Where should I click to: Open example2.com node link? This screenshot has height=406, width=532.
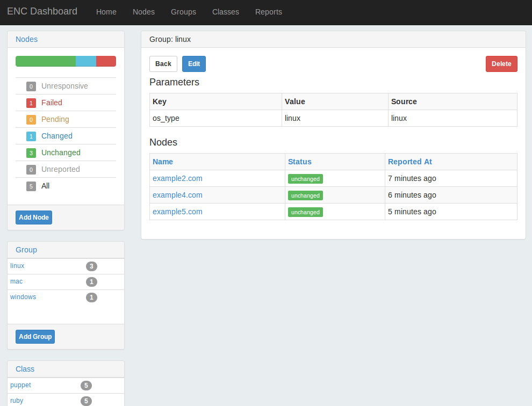[177, 178]
